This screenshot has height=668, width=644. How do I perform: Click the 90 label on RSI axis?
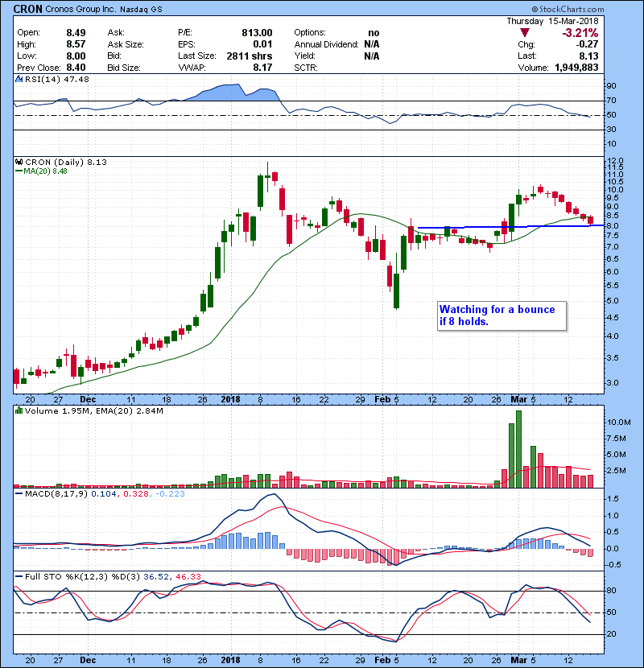click(x=612, y=86)
